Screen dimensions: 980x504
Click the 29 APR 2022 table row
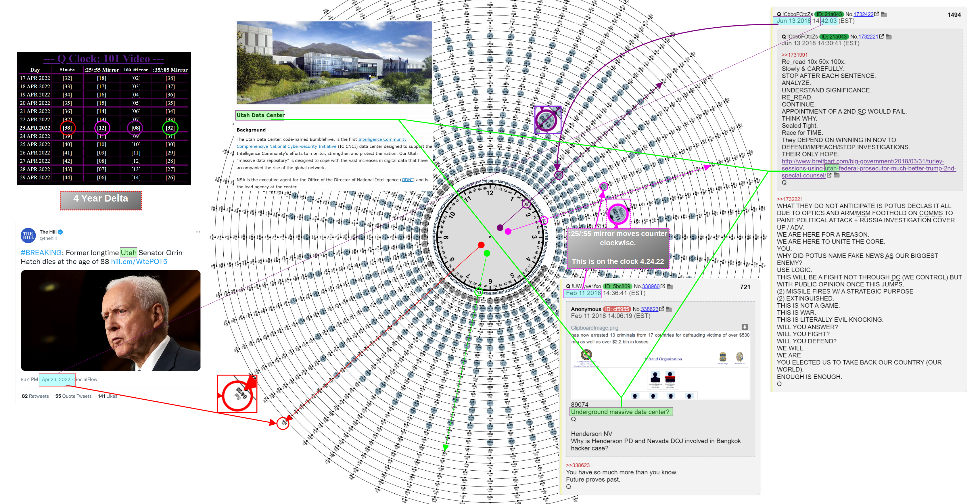(103, 178)
